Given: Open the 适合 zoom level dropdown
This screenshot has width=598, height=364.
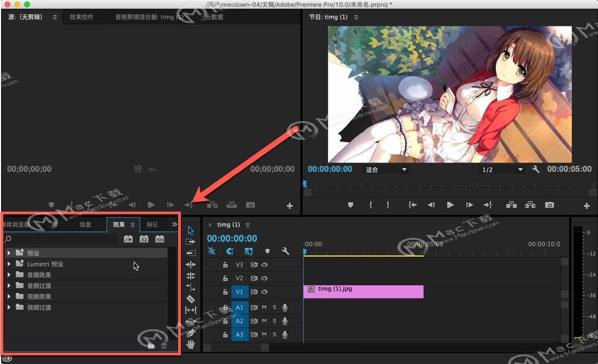Looking at the screenshot, I should tap(386, 169).
